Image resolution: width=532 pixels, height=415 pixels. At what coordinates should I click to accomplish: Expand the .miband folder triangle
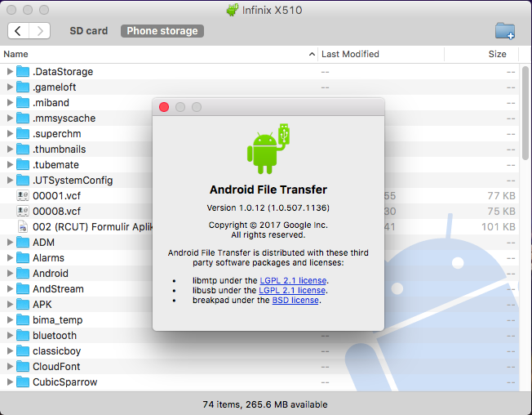click(x=10, y=103)
